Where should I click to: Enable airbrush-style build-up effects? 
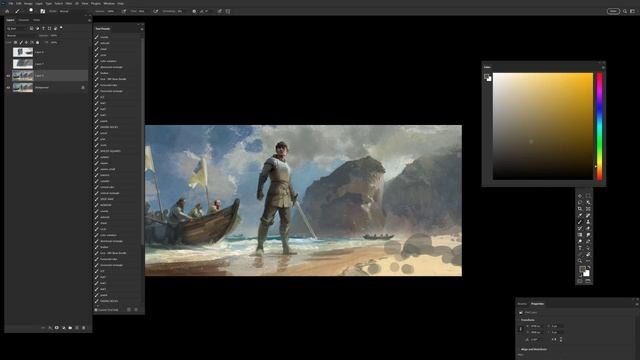(156, 11)
